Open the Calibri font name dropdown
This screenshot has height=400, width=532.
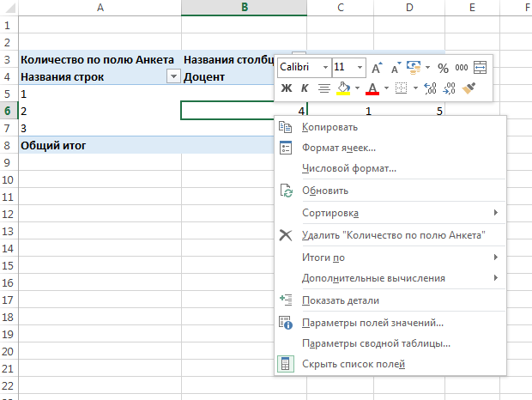pyautogui.click(x=325, y=67)
